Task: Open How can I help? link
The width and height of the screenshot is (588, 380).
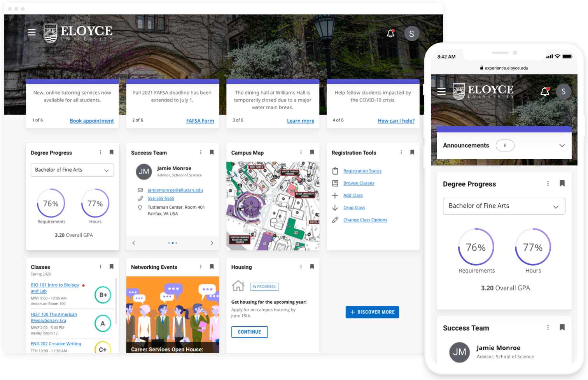Action: (396, 121)
